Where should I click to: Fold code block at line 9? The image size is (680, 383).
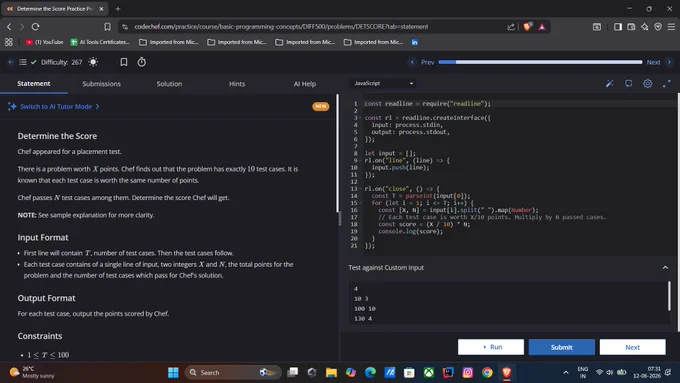tap(361, 160)
